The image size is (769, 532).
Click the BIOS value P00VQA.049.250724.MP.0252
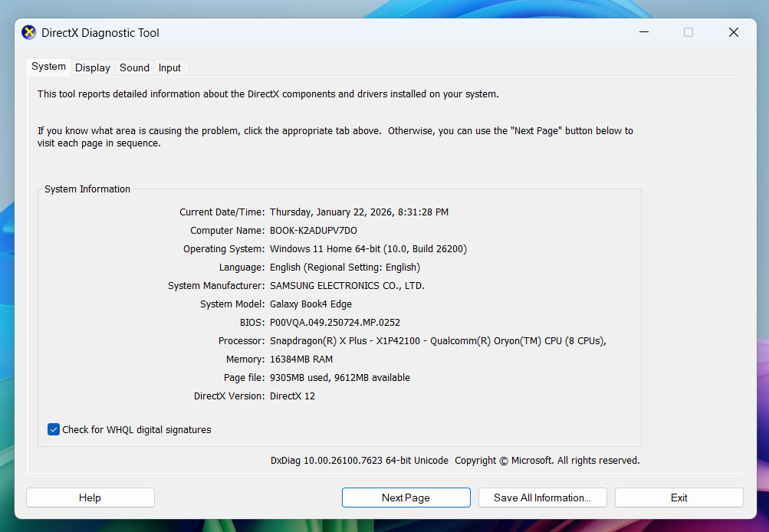tap(335, 323)
